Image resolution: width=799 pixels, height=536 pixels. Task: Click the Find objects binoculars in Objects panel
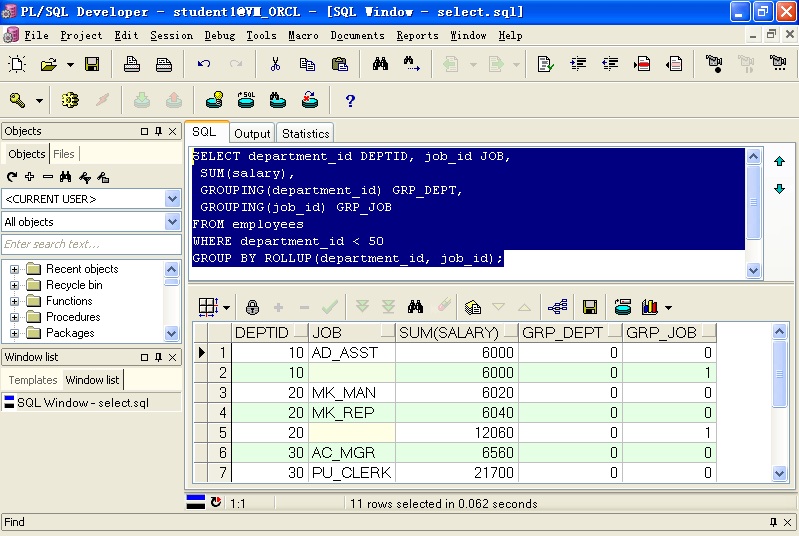pyautogui.click(x=65, y=177)
